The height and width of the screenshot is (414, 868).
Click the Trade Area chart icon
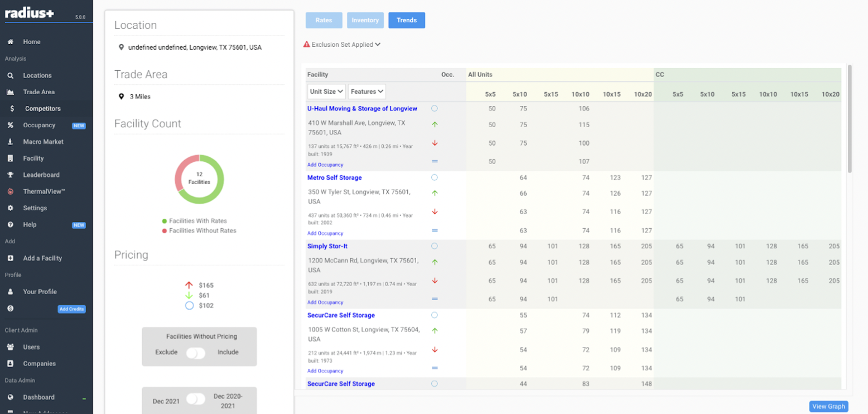coord(10,92)
